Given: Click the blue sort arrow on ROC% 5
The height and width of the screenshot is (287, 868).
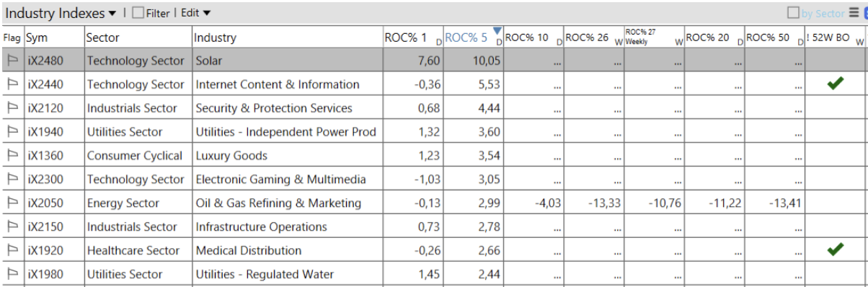Looking at the screenshot, I should tap(497, 30).
